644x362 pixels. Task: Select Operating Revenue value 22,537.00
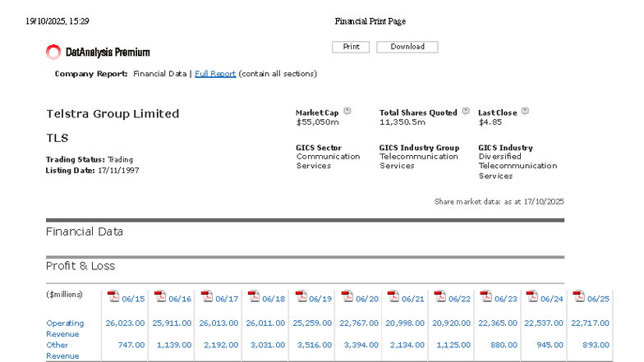[544, 323]
